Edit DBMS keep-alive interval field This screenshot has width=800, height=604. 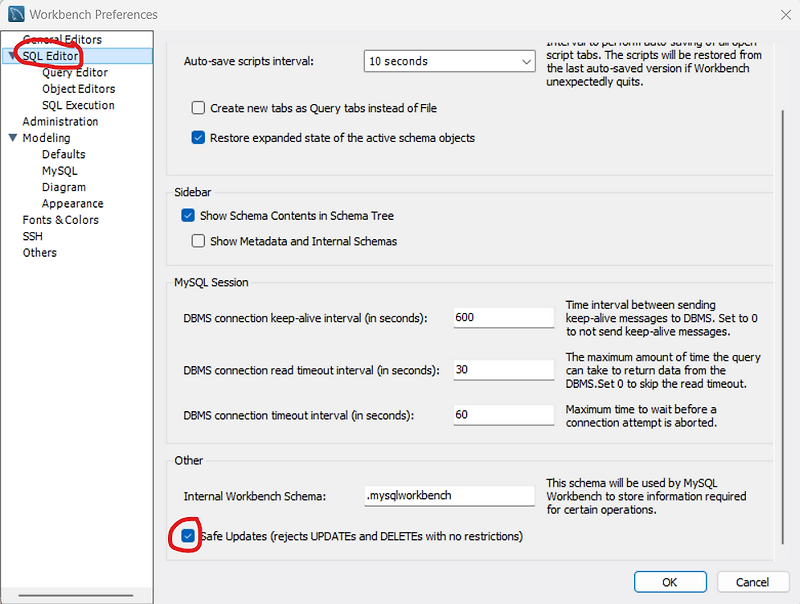pyautogui.click(x=504, y=317)
